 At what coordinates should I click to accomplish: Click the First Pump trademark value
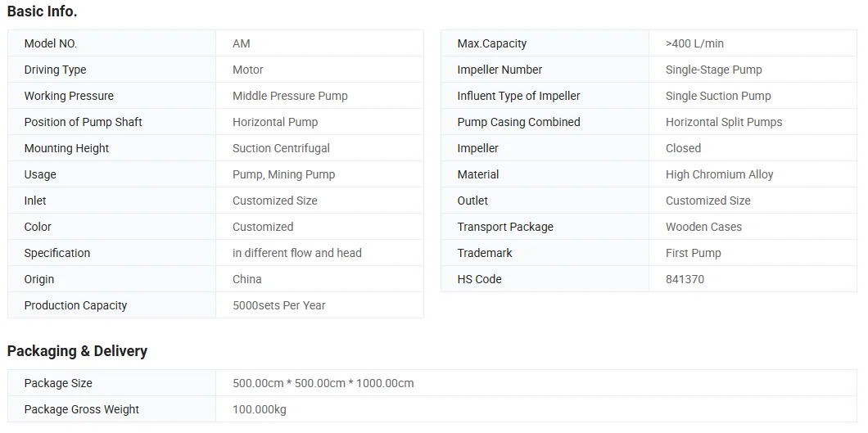tap(693, 253)
